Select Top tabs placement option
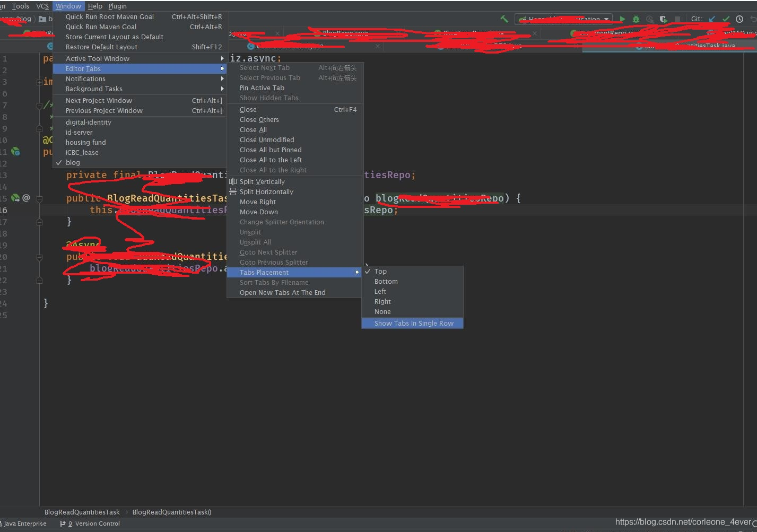Screen dimensions: 757x532 click(x=412, y=271)
